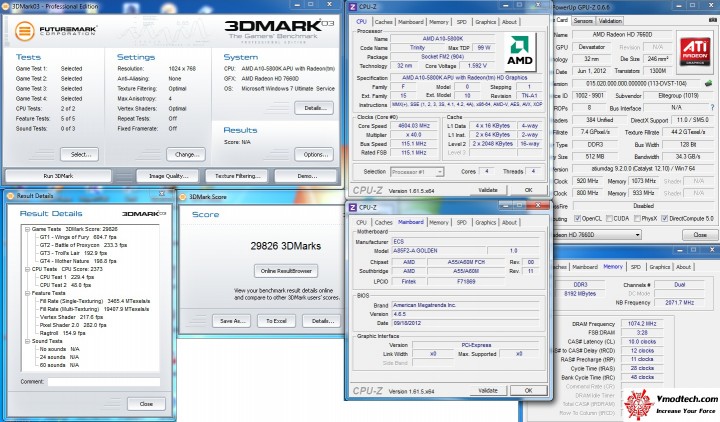Select the GT4 - Mother Nature row
720x422 pixels.
coord(78,261)
